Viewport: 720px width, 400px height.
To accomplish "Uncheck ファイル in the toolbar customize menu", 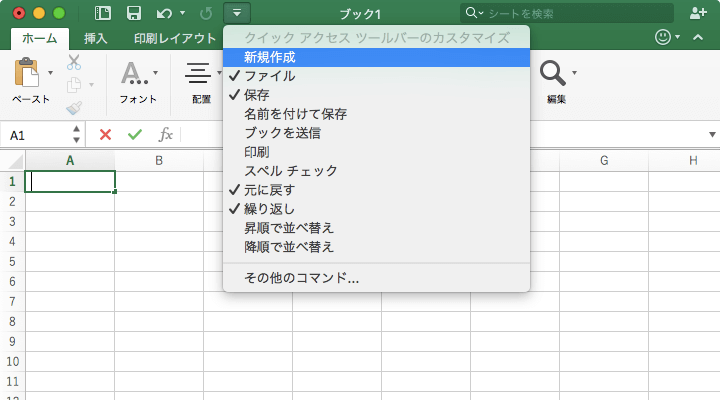I will coord(269,76).
